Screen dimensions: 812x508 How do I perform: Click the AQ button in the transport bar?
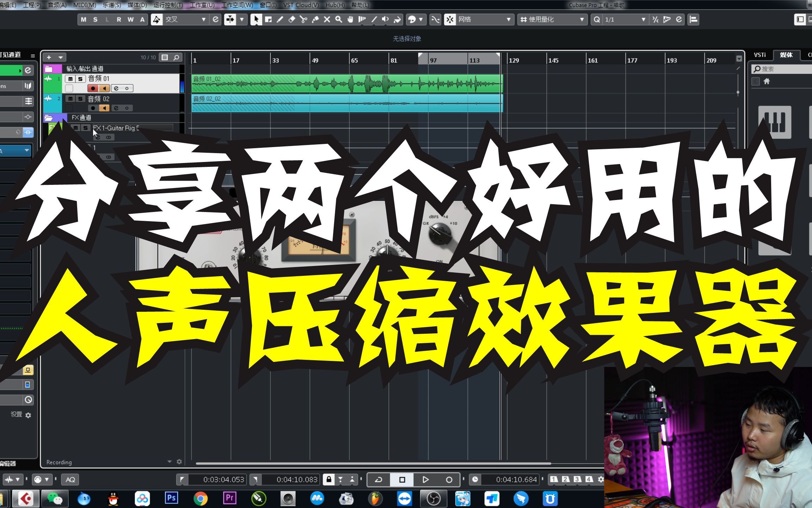coord(70,479)
